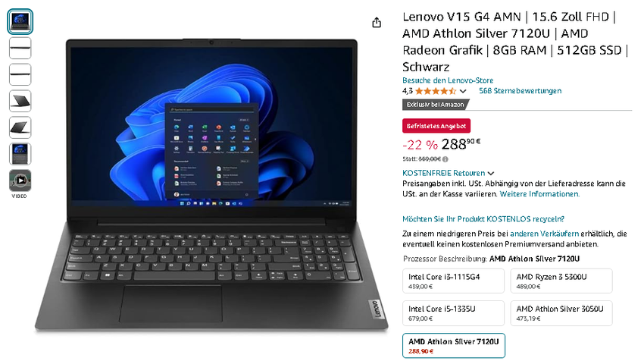The image size is (644, 361).
Task: Select the first front-view laptop thumbnail
Action: point(20,21)
